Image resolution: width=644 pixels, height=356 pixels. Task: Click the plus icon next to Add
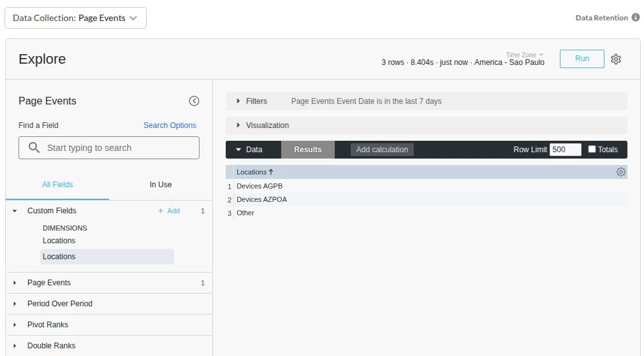(x=161, y=211)
